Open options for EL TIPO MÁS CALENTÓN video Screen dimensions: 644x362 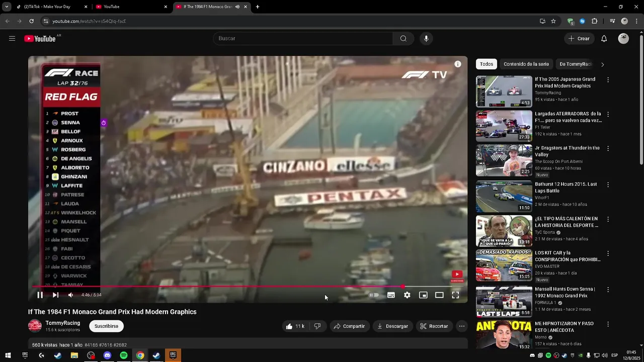point(608,220)
